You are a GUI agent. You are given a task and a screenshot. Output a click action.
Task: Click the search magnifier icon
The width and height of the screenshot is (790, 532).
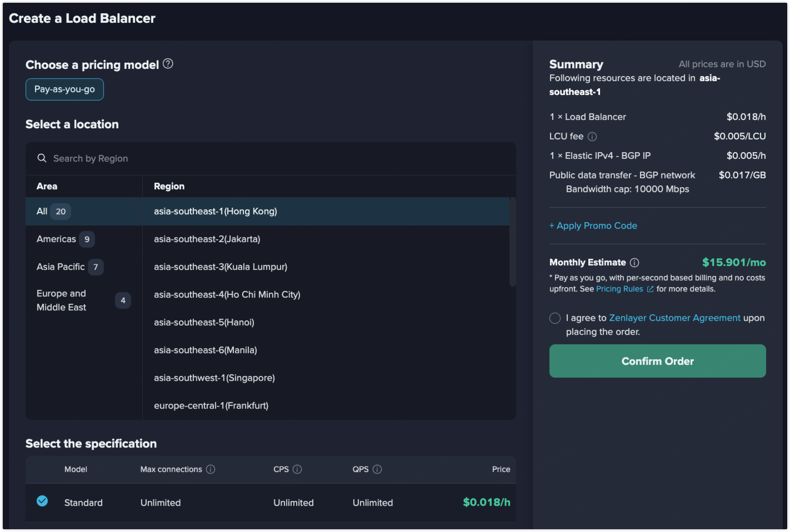[42, 158]
